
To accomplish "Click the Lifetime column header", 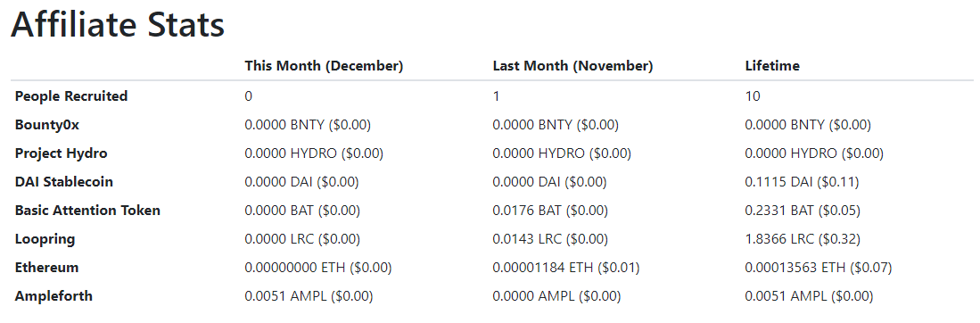I will [x=772, y=66].
